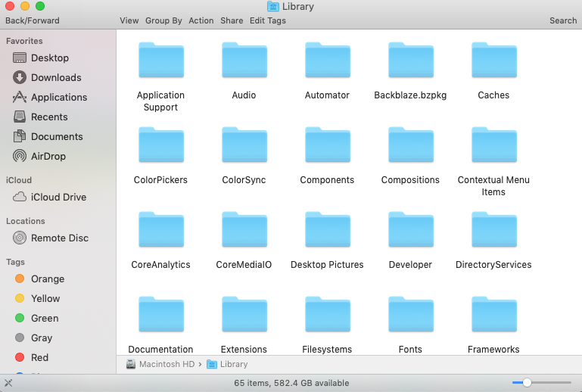Click the 65 items status text
This screenshot has width=582, height=392.
coord(291,383)
